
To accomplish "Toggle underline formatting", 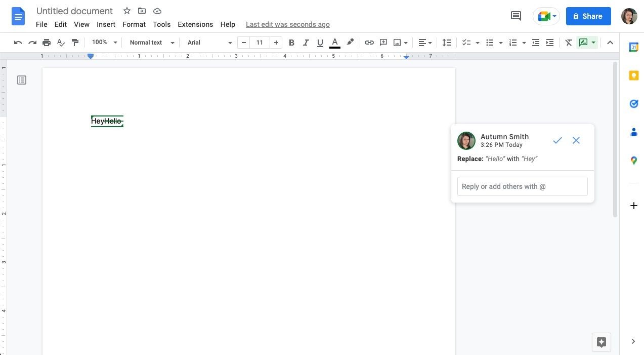I will (320, 43).
